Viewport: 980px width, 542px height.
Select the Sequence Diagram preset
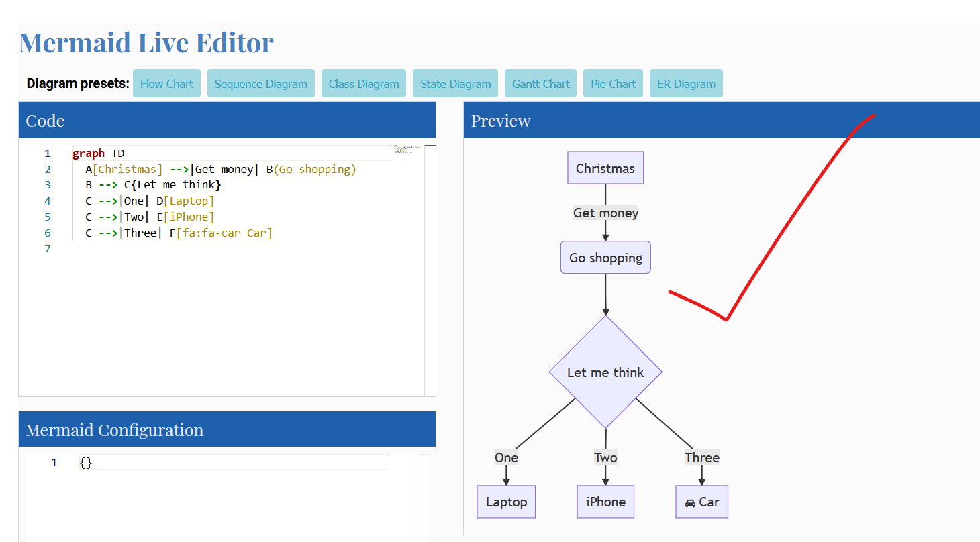pos(260,83)
